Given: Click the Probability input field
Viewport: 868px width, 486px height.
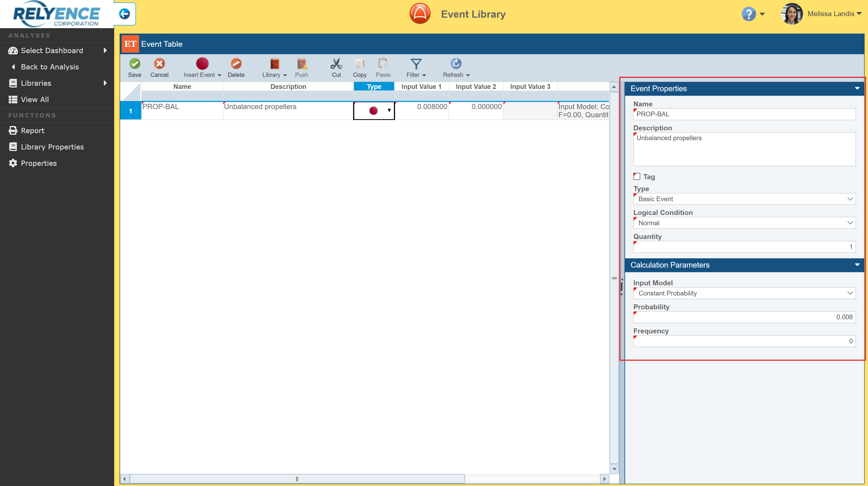Looking at the screenshot, I should coord(744,317).
